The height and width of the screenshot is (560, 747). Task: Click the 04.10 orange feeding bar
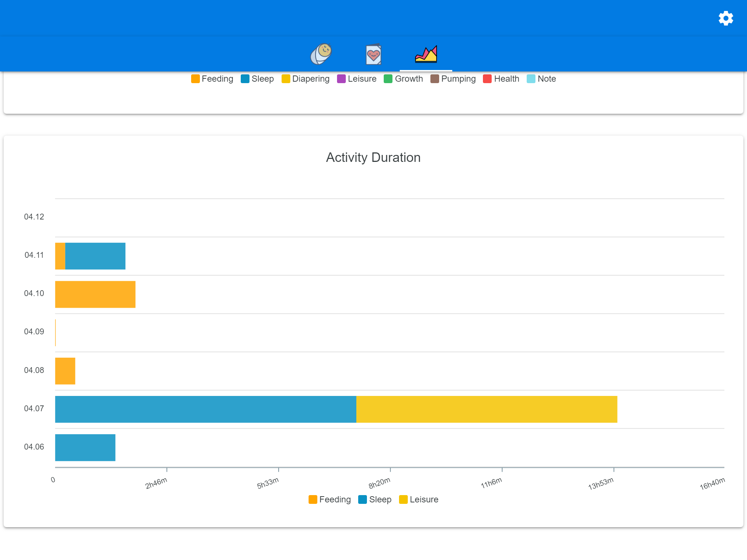coord(95,294)
